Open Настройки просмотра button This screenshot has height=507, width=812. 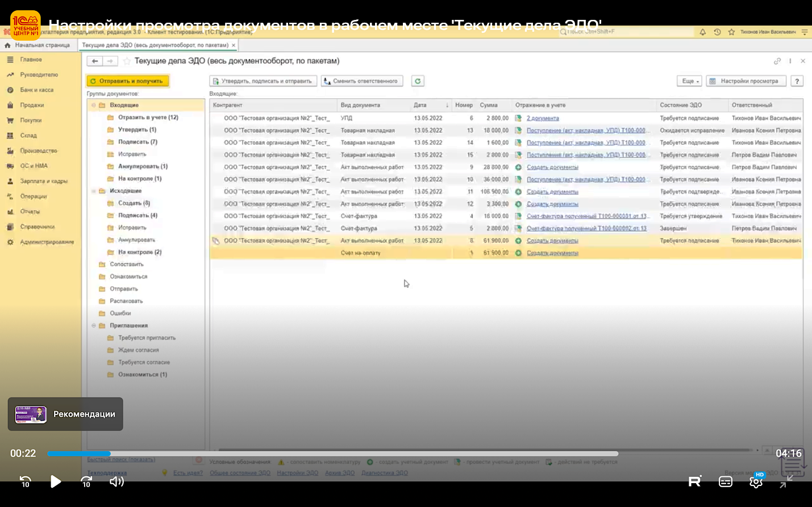[x=746, y=81]
